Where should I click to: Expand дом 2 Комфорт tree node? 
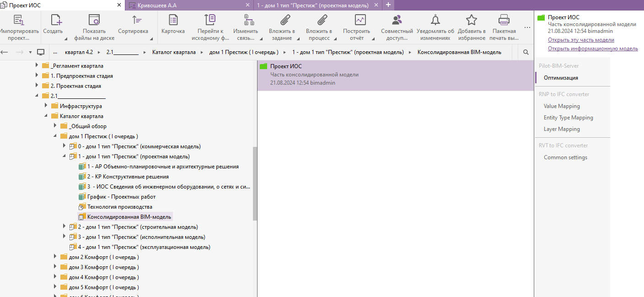pos(55,257)
